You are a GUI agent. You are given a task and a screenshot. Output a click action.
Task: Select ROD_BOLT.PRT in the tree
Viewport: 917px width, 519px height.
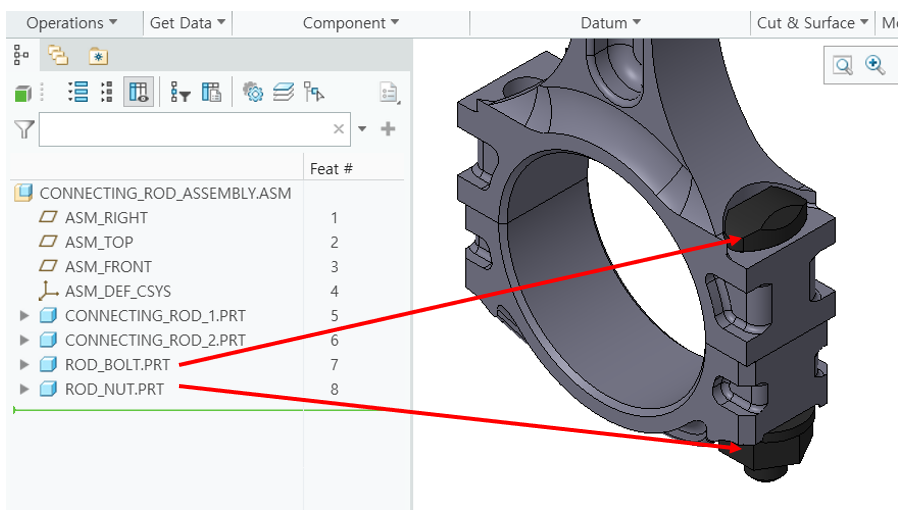[x=118, y=365]
